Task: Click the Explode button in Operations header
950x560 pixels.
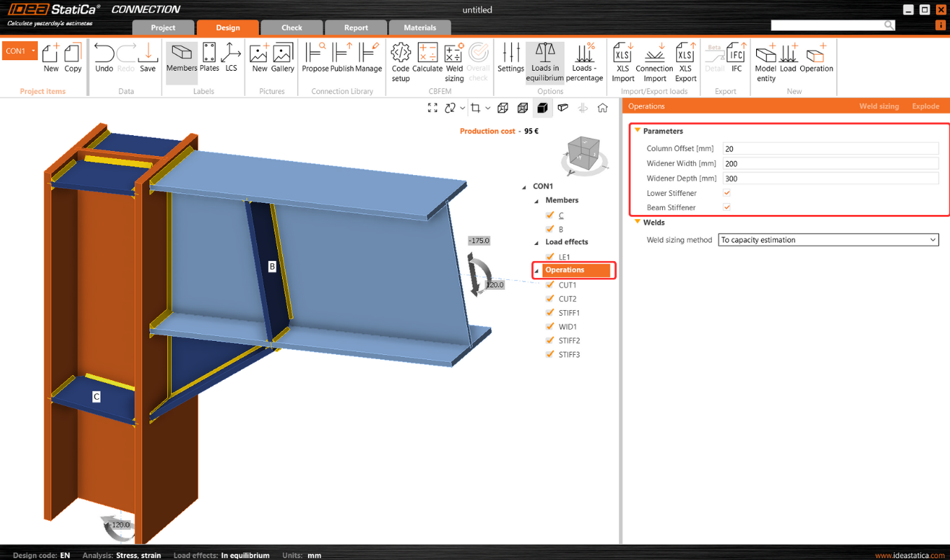Action: (925, 106)
